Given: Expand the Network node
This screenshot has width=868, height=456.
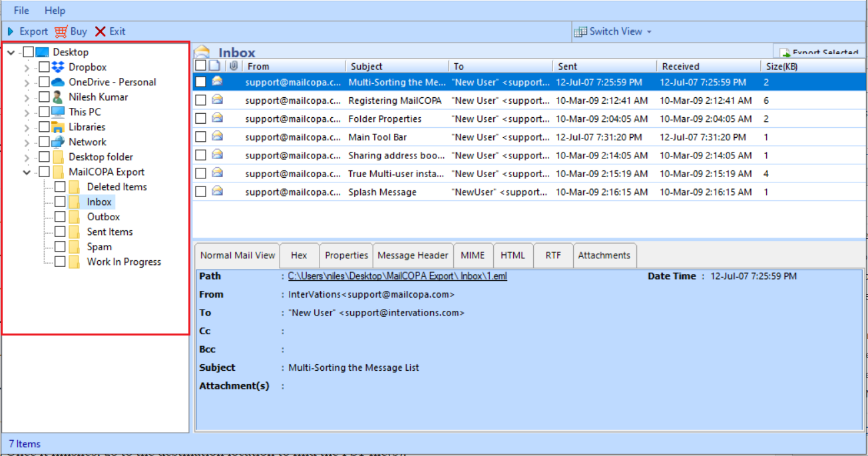Looking at the screenshot, I should pos(27,142).
